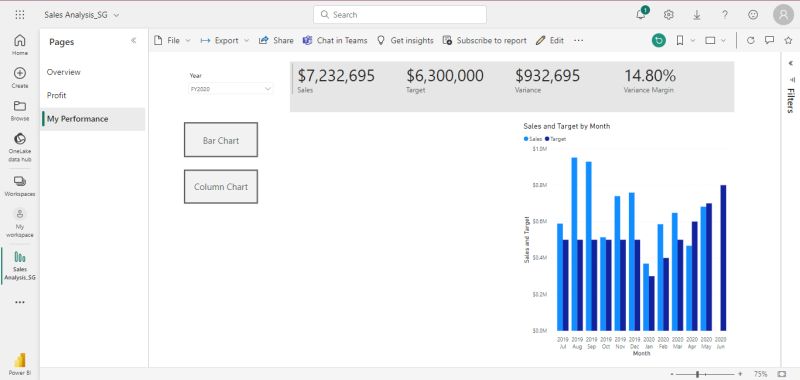Open notifications bell icon
Viewport: 800px width, 380px height.
(x=641, y=15)
